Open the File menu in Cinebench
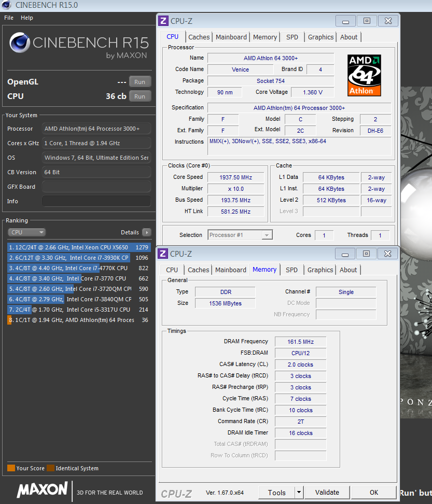The width and height of the screenshot is (432, 504). click(x=9, y=18)
